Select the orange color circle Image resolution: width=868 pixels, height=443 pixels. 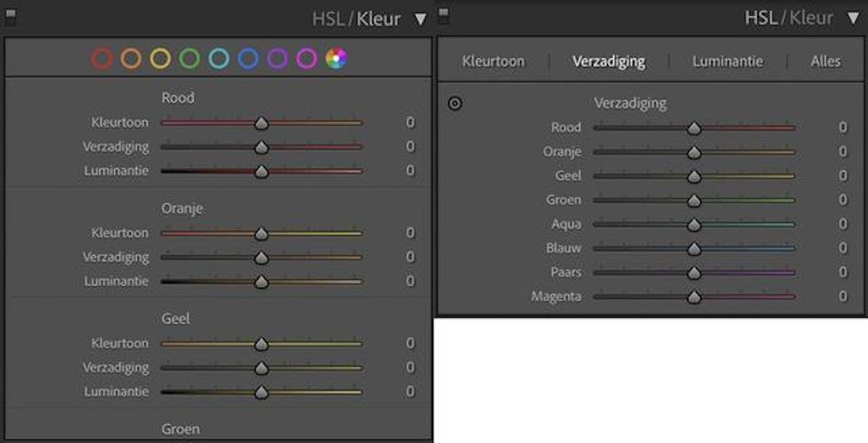tap(131, 59)
